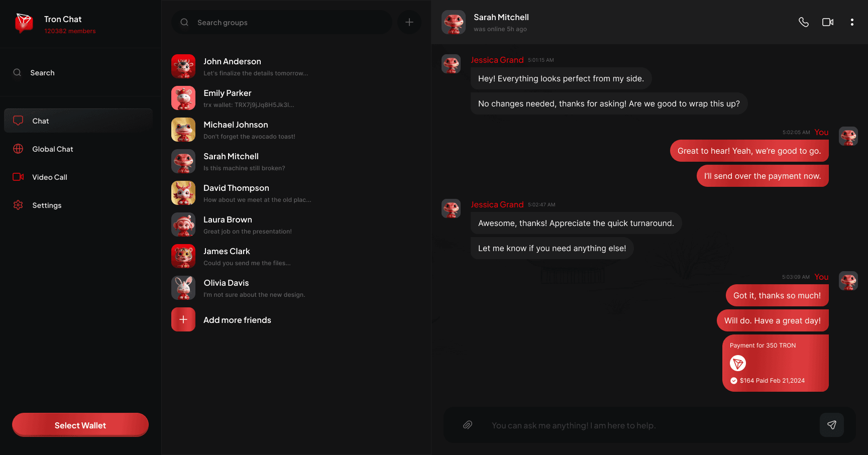The height and width of the screenshot is (455, 868).
Task: Click the 'Great to hear!' message bubble
Action: point(749,151)
